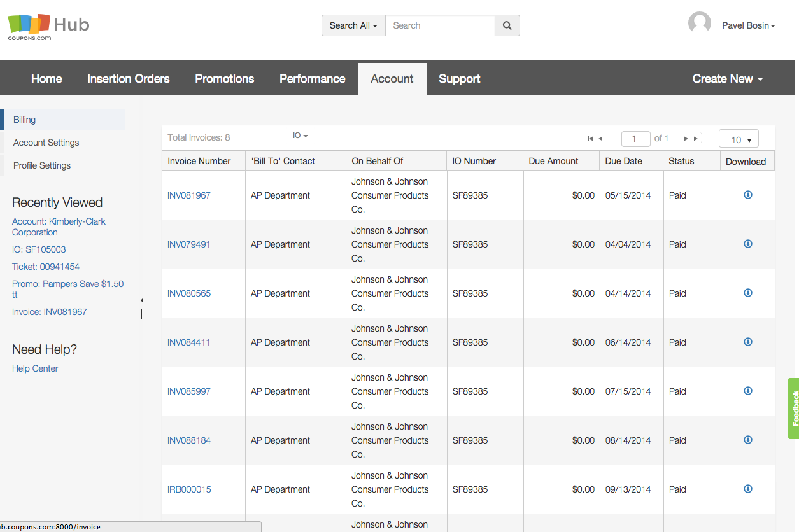Open invoice IRB000015
This screenshot has width=799, height=532.
(189, 489)
